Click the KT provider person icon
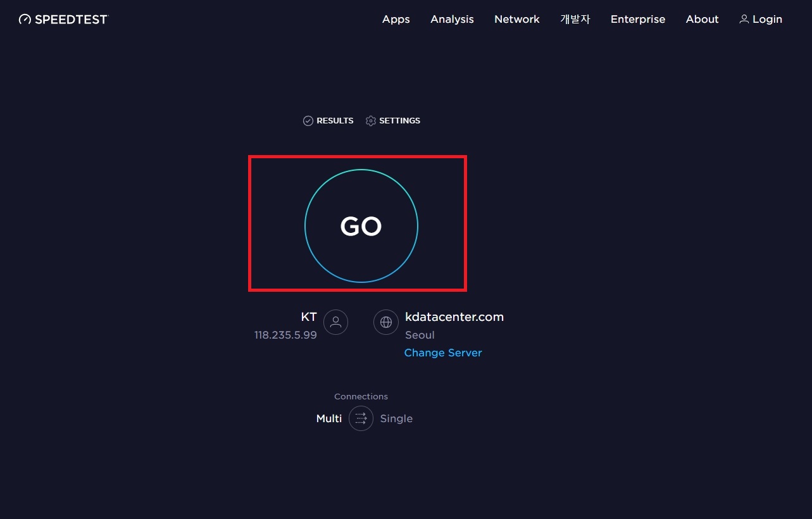Screen dimensions: 812x519 coord(336,322)
